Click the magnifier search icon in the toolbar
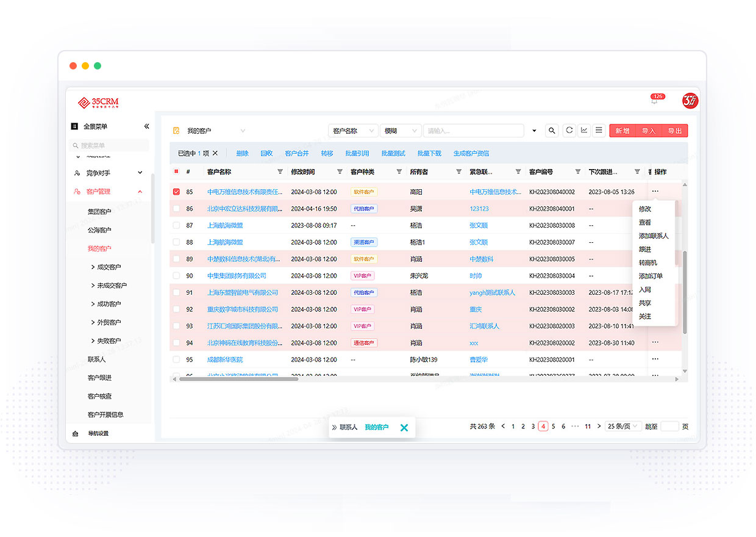Screen dimensions: 756x537 [x=552, y=131]
